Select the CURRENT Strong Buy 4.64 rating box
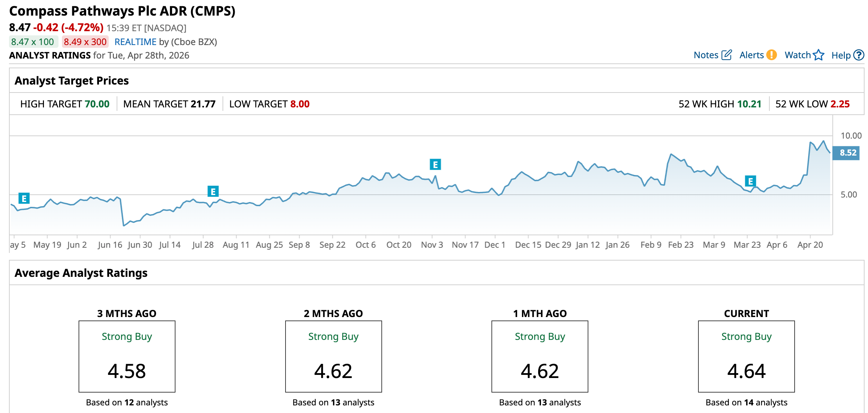The image size is (868, 413). click(746, 356)
